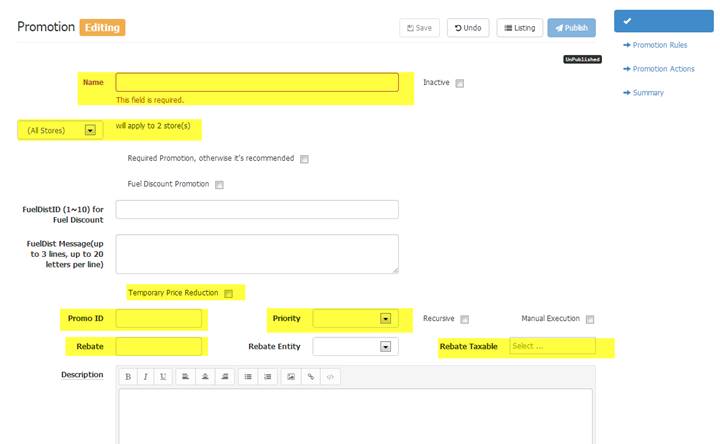Open the All Stores dropdown
The image size is (720, 444).
pos(60,130)
